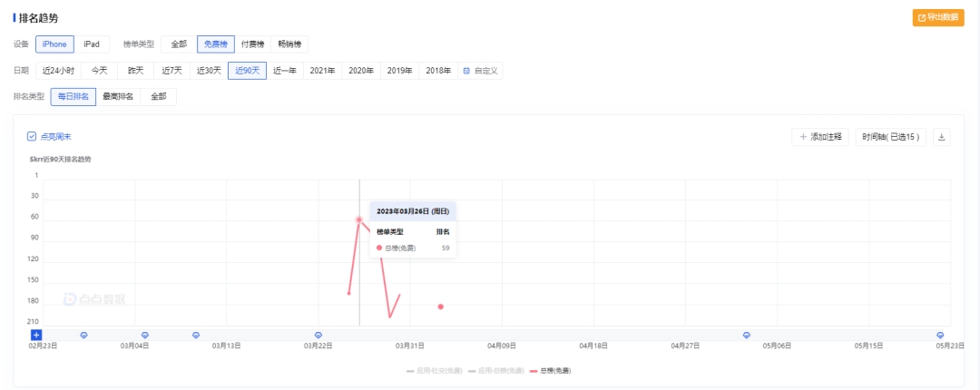
Task: Toggle 应用-社交(免费) legend series
Action: pyautogui.click(x=434, y=371)
